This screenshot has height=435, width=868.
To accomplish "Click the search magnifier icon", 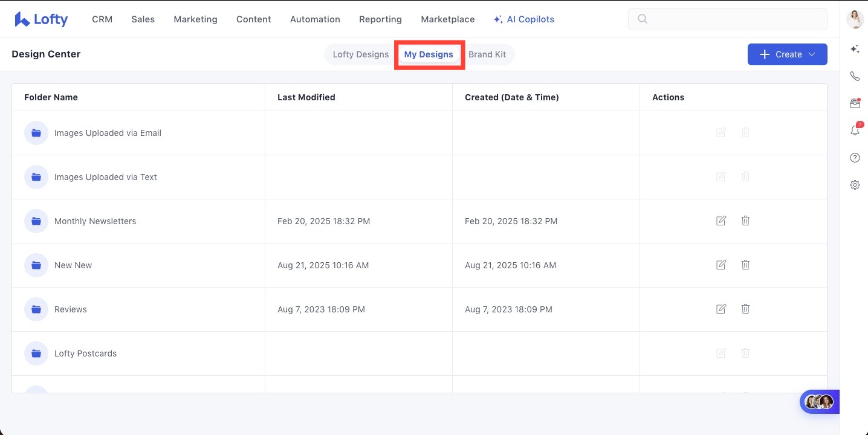I will (643, 19).
